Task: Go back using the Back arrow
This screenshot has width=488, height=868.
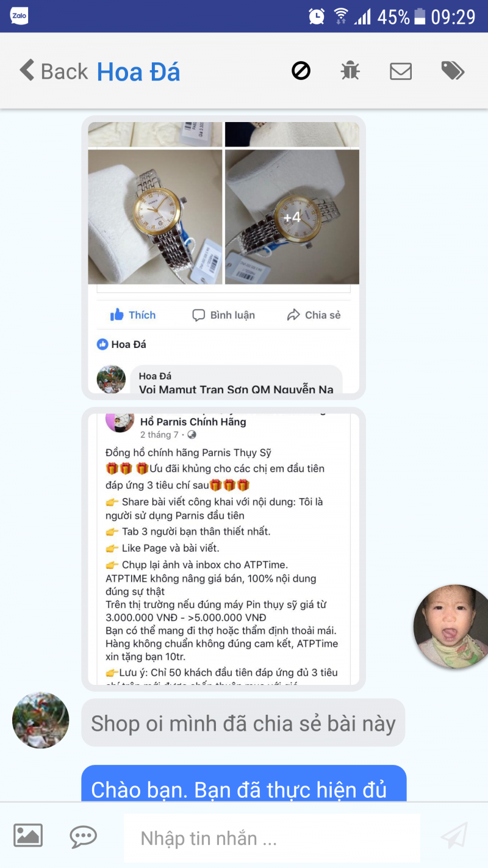Action: click(54, 71)
